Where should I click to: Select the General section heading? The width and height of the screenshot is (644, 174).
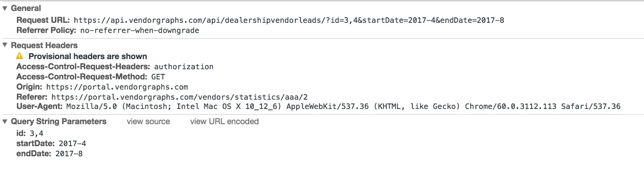point(26,8)
